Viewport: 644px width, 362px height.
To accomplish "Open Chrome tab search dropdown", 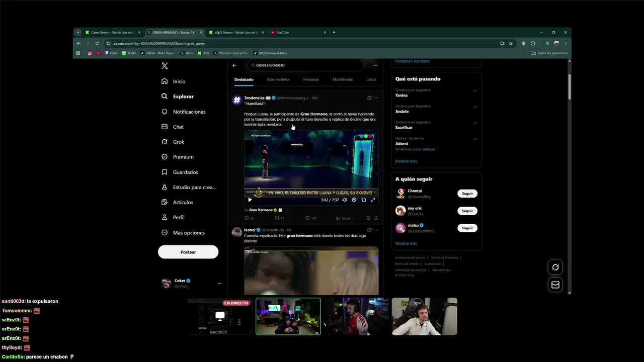I will coord(78,33).
